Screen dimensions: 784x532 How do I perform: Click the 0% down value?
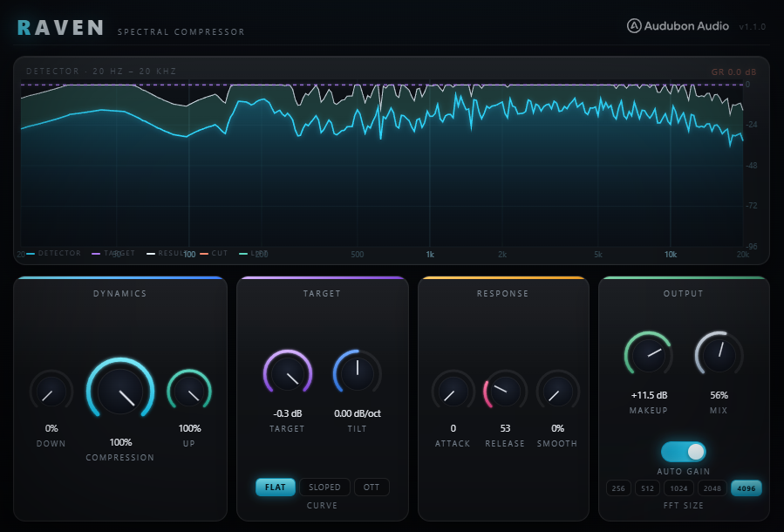(x=51, y=428)
